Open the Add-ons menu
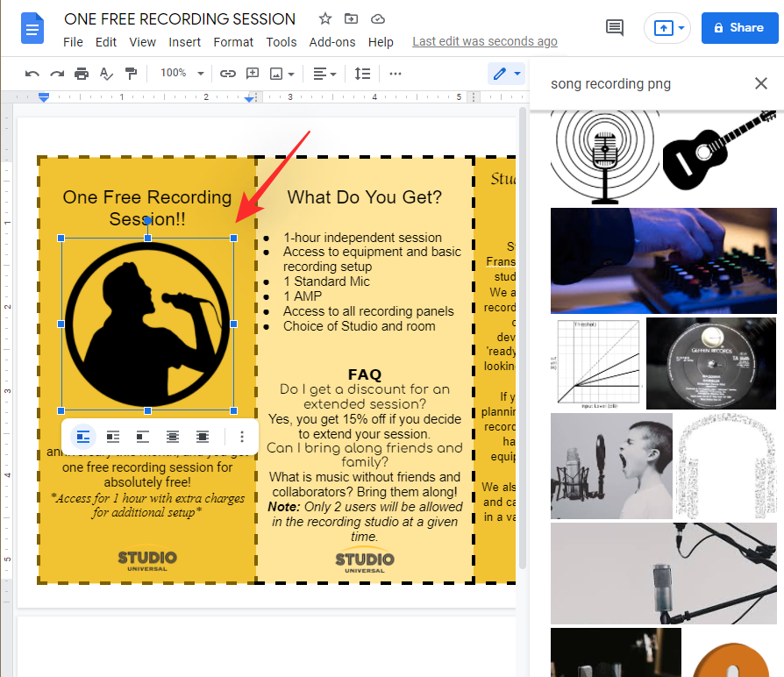This screenshot has height=677, width=784. click(x=332, y=42)
